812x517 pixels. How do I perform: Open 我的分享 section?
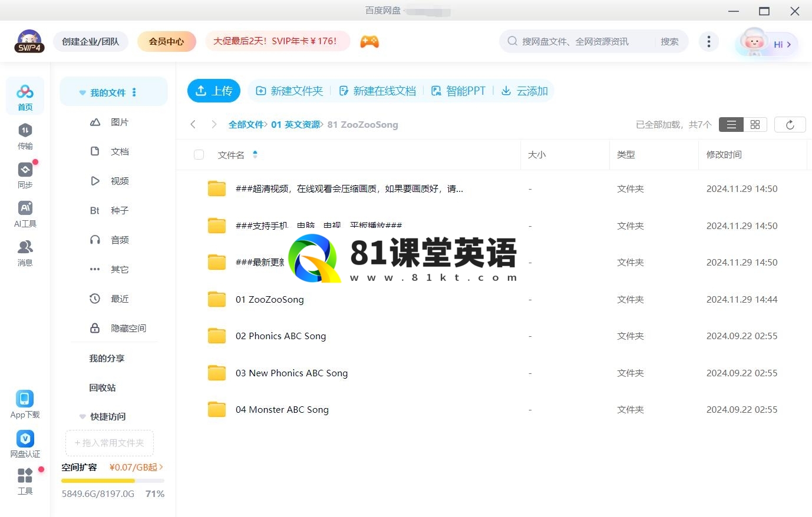107,358
